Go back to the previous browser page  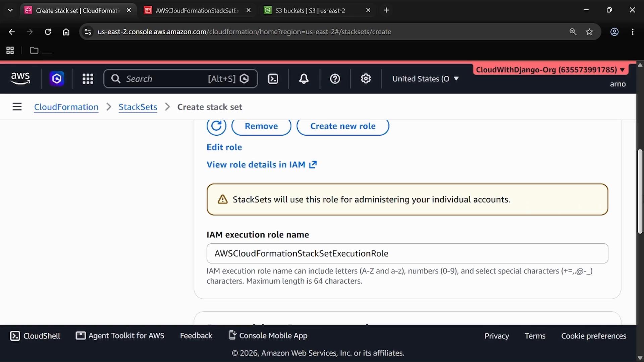tap(12, 32)
